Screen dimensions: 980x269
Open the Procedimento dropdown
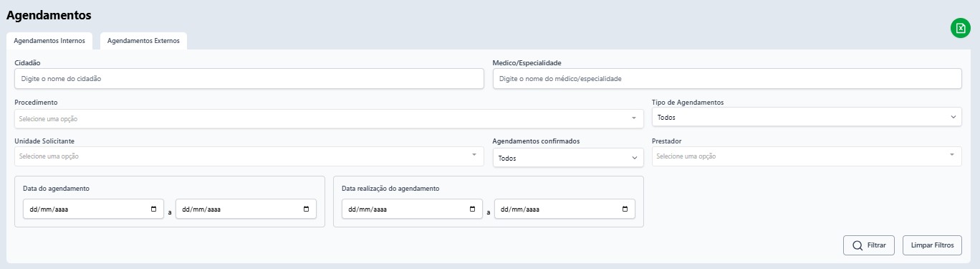point(329,118)
